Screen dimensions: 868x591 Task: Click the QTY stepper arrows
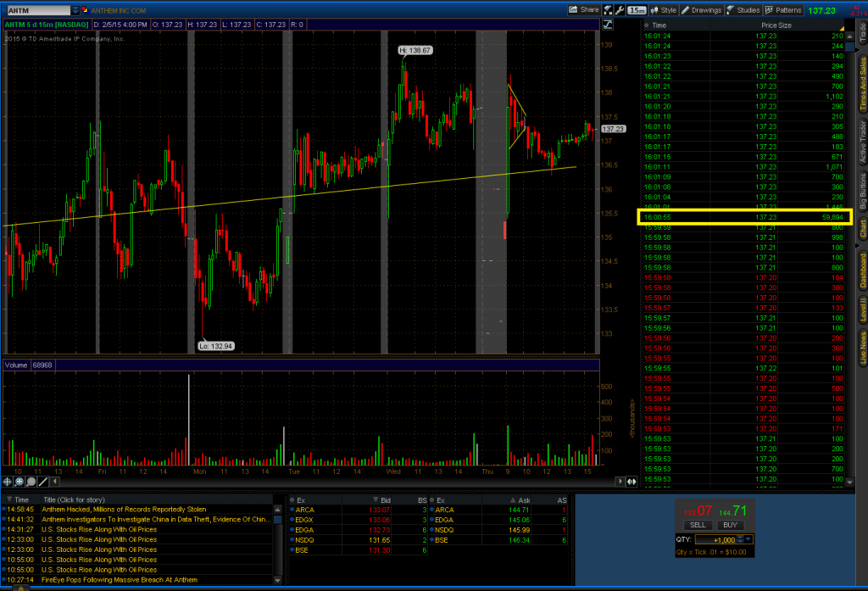coord(740,539)
